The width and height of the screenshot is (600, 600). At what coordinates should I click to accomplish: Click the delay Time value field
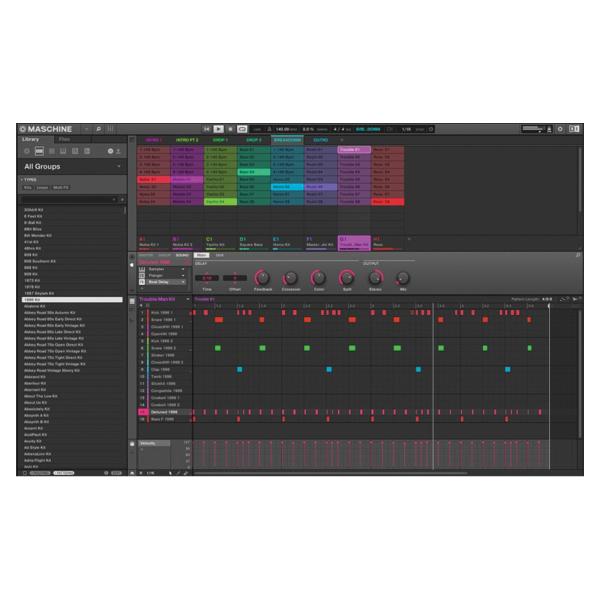207,278
